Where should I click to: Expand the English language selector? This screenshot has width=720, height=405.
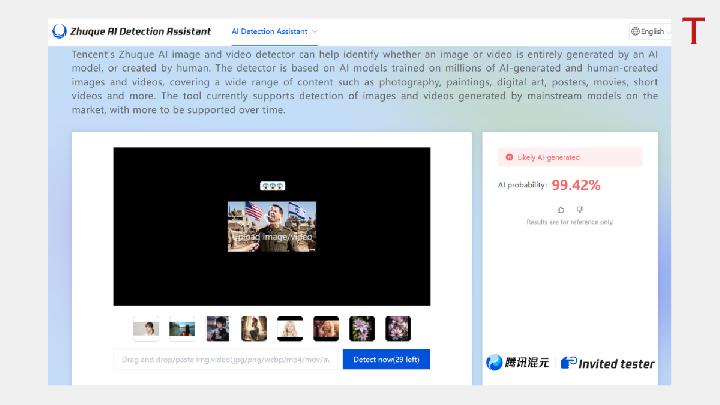650,31
